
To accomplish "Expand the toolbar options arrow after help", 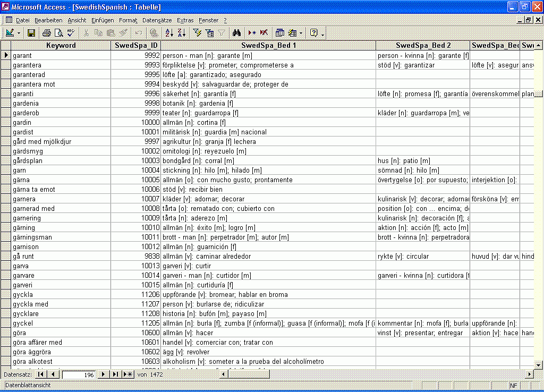I will point(322,35).
